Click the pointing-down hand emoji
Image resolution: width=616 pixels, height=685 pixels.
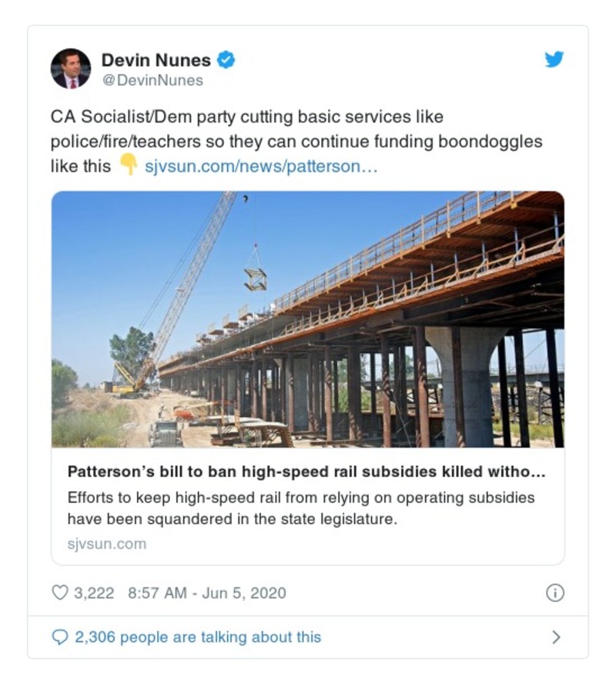click(129, 165)
